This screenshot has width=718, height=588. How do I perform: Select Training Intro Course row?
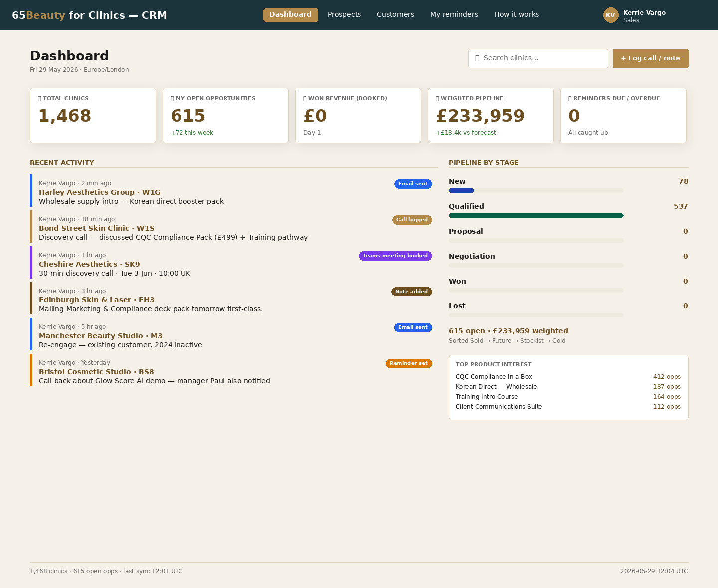pyautogui.click(x=568, y=397)
